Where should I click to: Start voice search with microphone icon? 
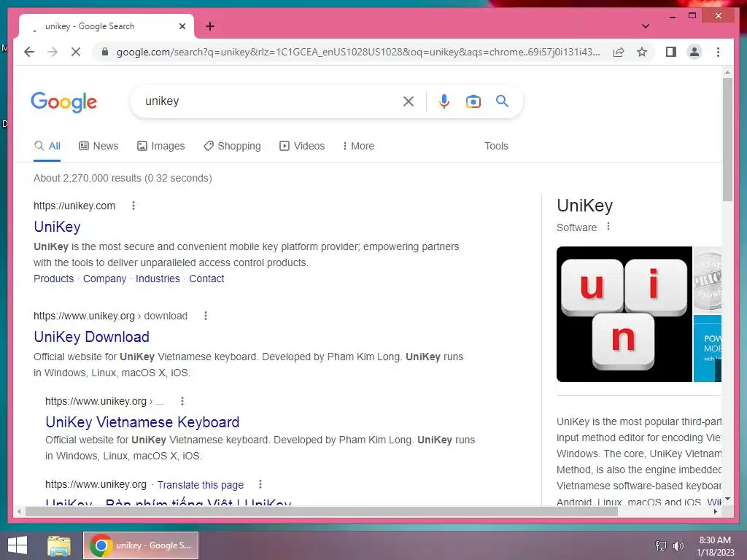tap(444, 101)
